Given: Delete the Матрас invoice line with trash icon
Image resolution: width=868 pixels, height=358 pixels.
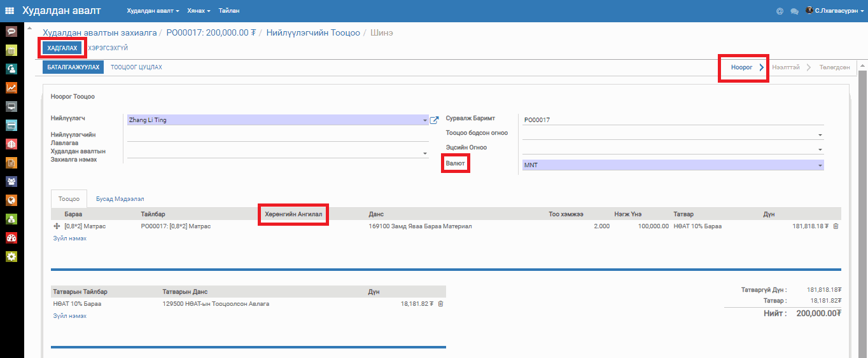Looking at the screenshot, I should point(836,226).
